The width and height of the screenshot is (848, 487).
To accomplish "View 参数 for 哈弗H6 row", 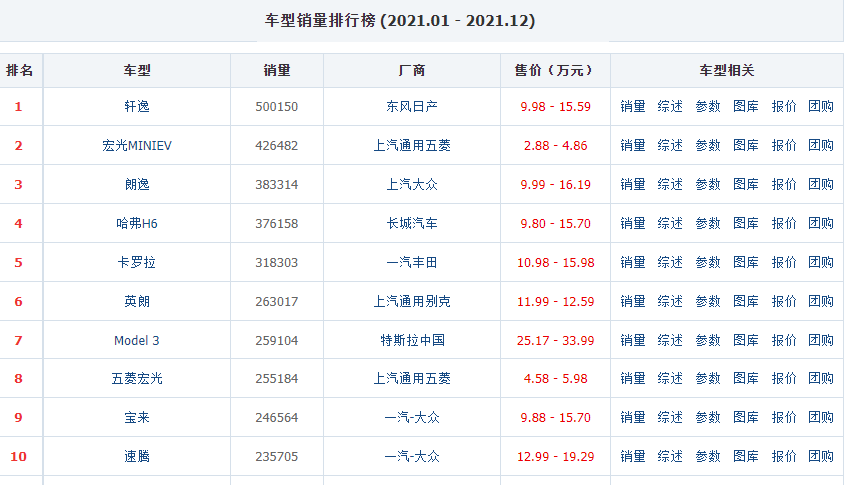I will (x=708, y=223).
